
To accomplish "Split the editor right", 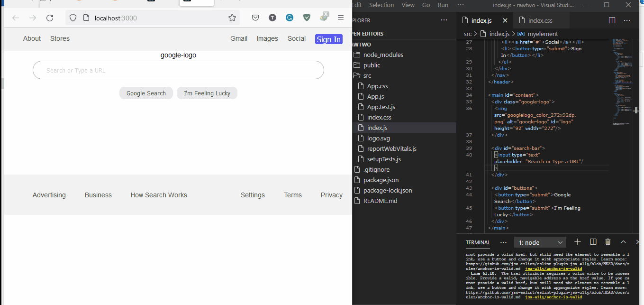I will (x=612, y=20).
